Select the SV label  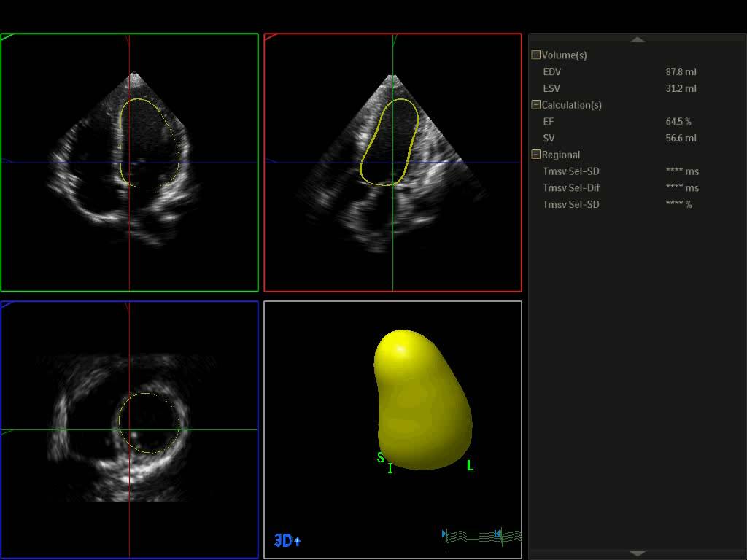coord(549,138)
